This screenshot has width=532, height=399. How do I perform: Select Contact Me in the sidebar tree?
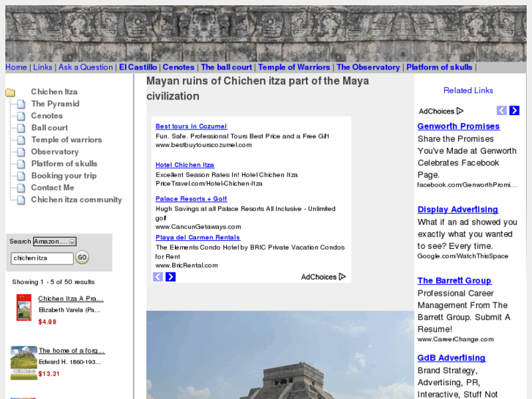tap(53, 187)
